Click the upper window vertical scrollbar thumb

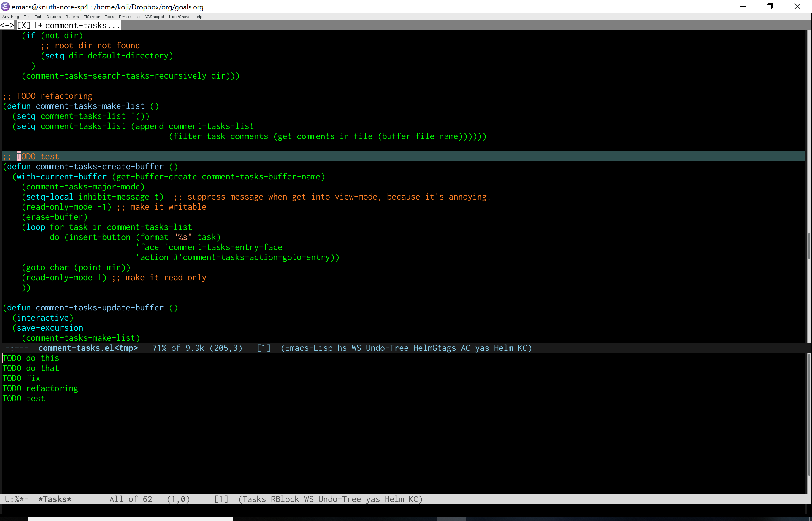(x=809, y=246)
